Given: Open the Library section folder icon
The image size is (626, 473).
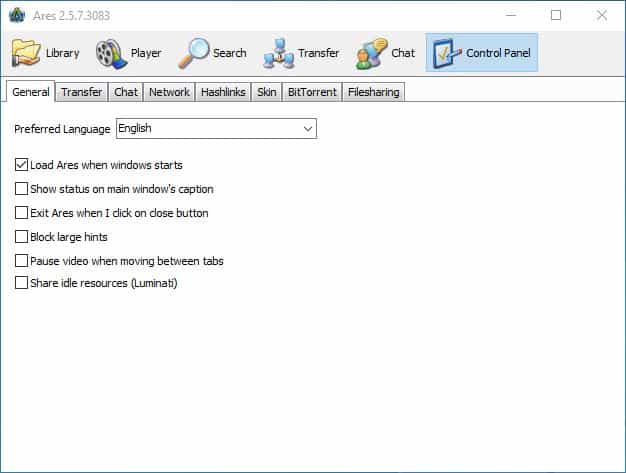Looking at the screenshot, I should coord(26,53).
